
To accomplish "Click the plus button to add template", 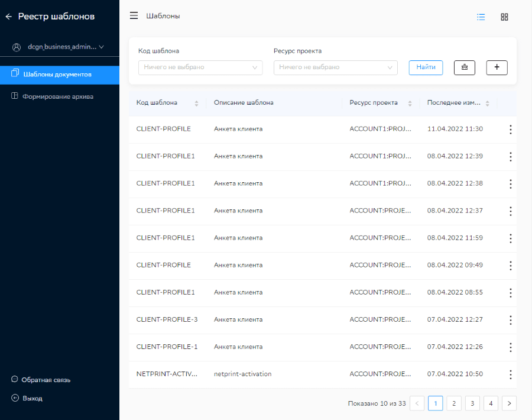I will [x=497, y=67].
